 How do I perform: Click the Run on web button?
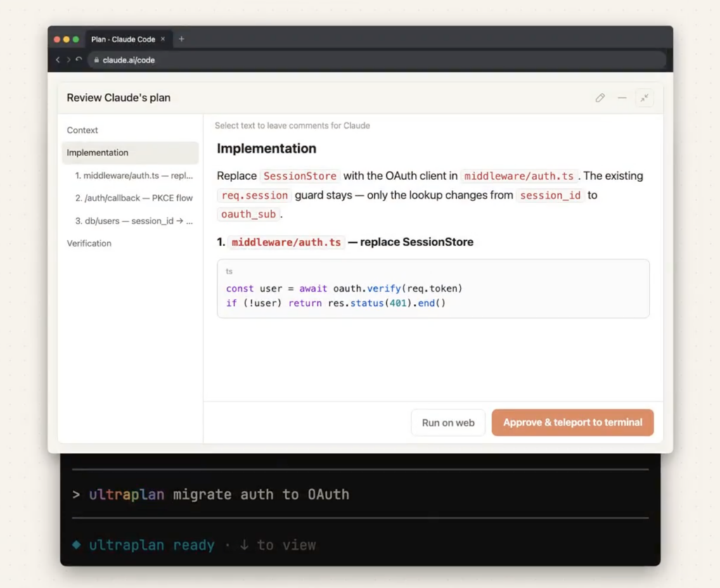[x=448, y=423]
